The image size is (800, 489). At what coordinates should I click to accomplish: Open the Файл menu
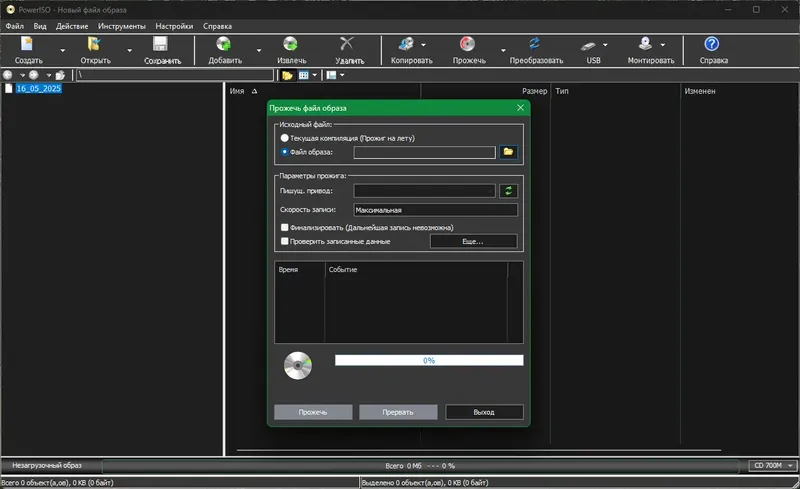coord(15,26)
